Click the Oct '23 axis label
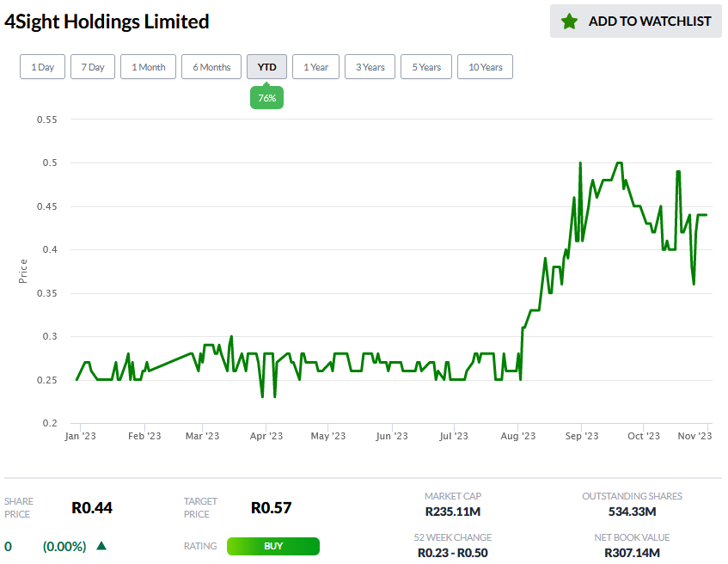The width and height of the screenshot is (728, 564). click(644, 436)
